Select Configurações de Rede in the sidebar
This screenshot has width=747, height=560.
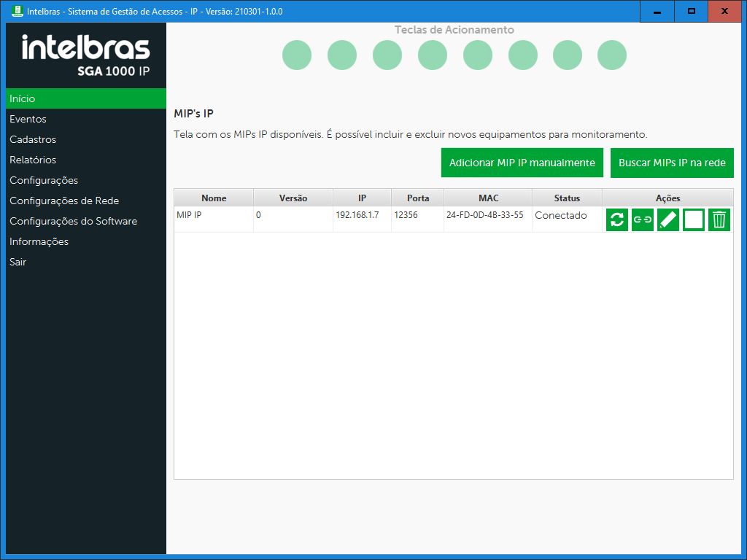[64, 201]
